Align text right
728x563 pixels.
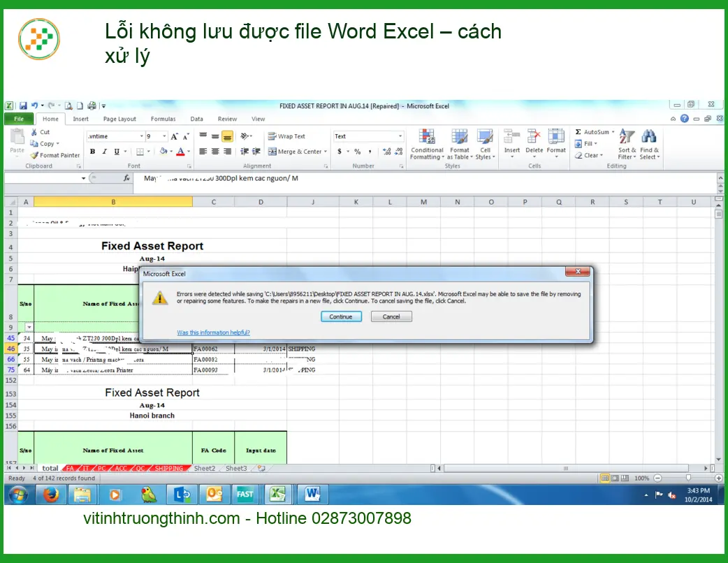[x=227, y=152]
